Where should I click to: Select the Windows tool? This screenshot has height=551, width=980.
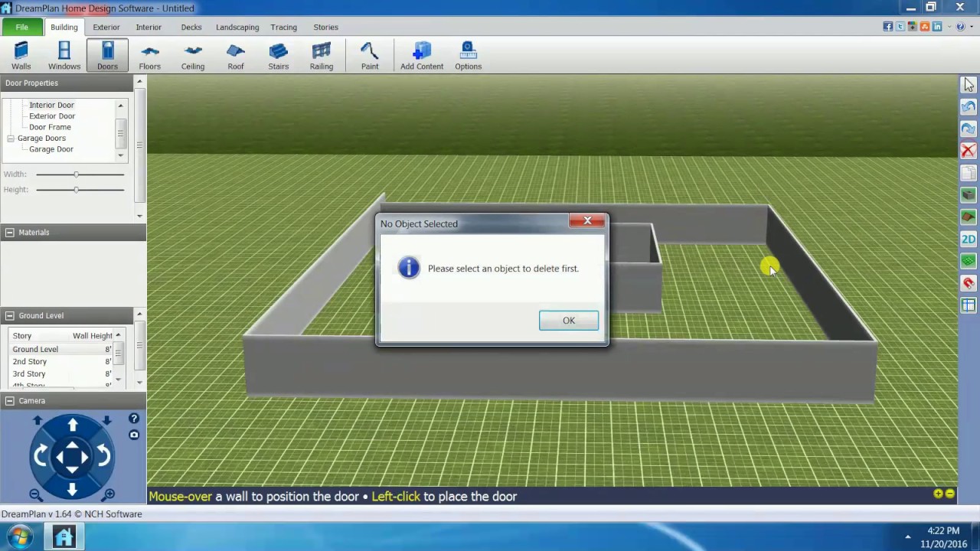[x=64, y=56]
